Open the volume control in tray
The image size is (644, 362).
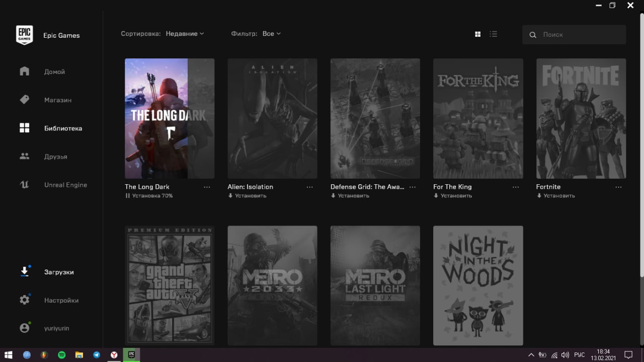click(565, 355)
